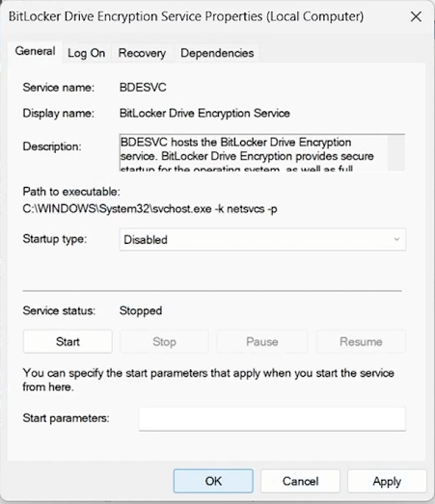Switch to the General tab
Viewport: 435px width, 504px height.
tap(35, 51)
